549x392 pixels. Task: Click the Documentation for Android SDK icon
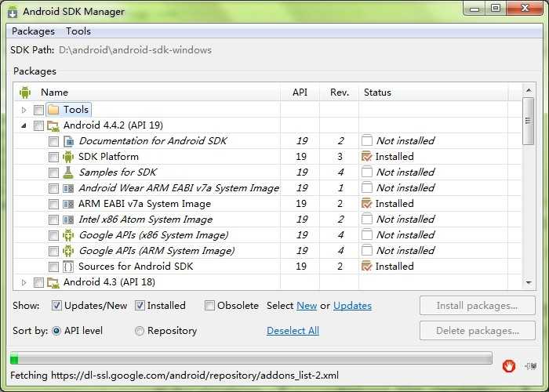pyautogui.click(x=69, y=141)
